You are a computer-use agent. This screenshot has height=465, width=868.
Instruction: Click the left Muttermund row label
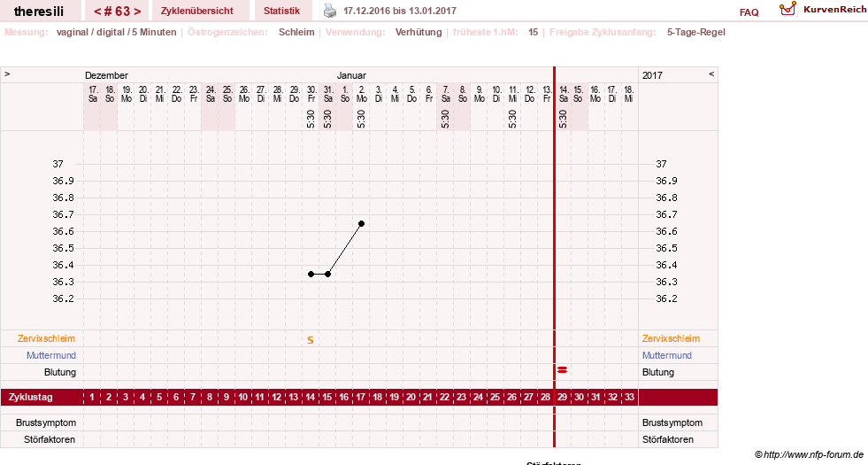tap(51, 355)
